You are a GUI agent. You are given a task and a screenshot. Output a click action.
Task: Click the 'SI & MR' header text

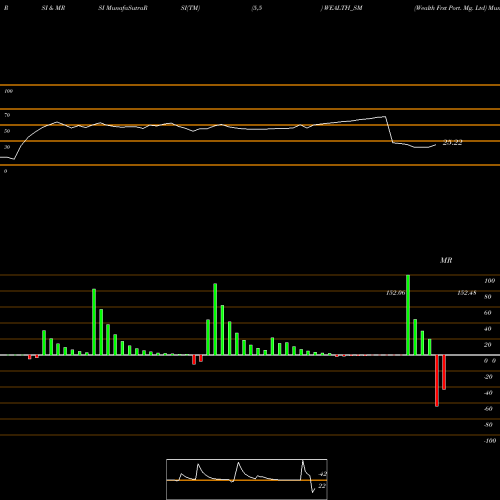pyautogui.click(x=53, y=8)
